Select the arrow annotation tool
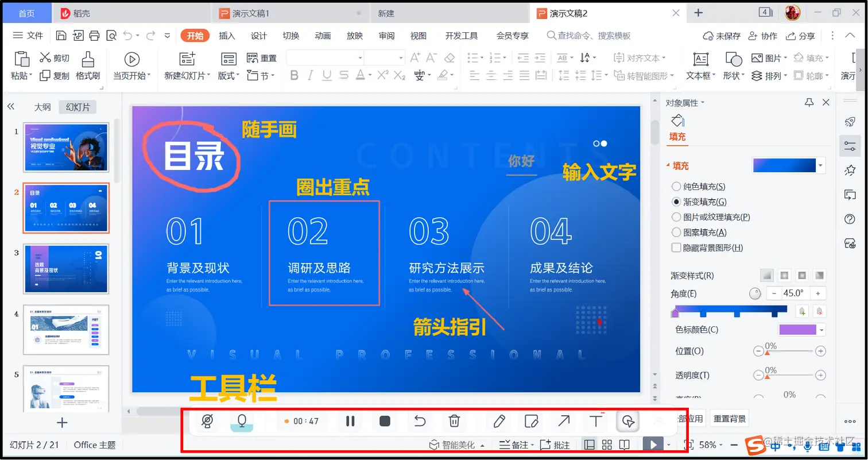The image size is (868, 460). (x=563, y=421)
